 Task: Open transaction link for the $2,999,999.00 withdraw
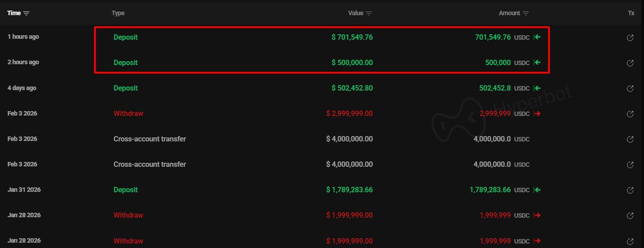(631, 114)
